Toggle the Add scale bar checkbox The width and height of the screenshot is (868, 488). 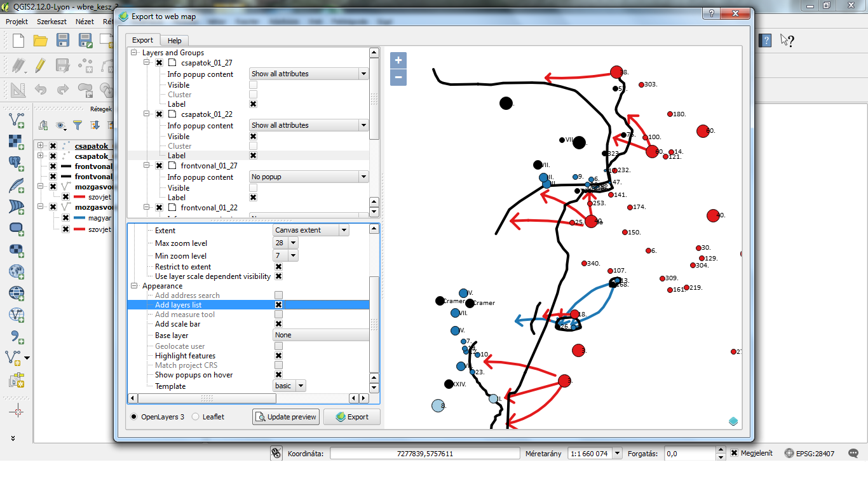pyautogui.click(x=278, y=324)
